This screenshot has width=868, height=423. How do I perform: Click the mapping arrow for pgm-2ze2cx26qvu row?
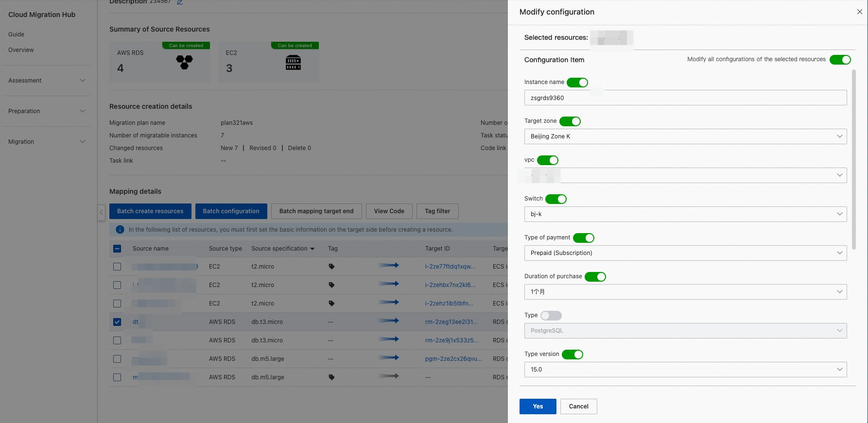click(389, 357)
